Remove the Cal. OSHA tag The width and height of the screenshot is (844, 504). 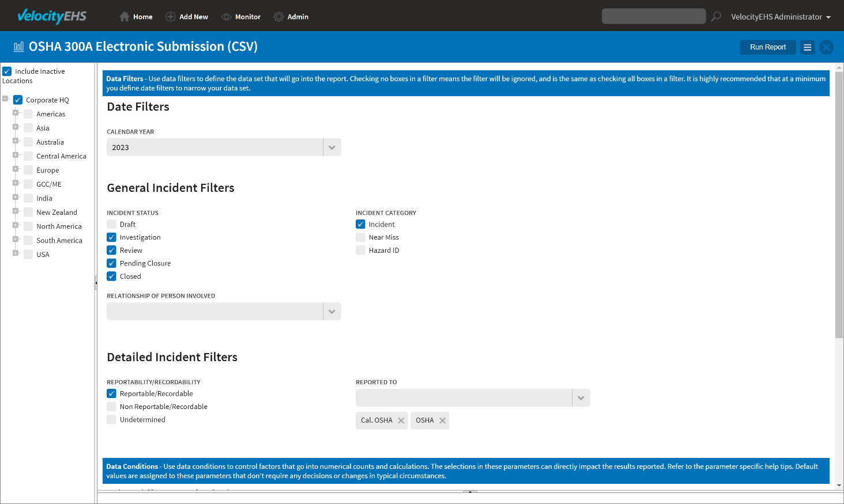[401, 420]
